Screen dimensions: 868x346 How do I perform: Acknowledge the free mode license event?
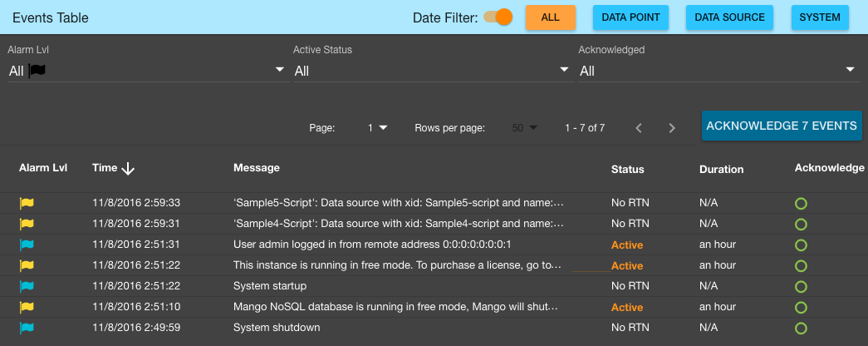pos(801,266)
